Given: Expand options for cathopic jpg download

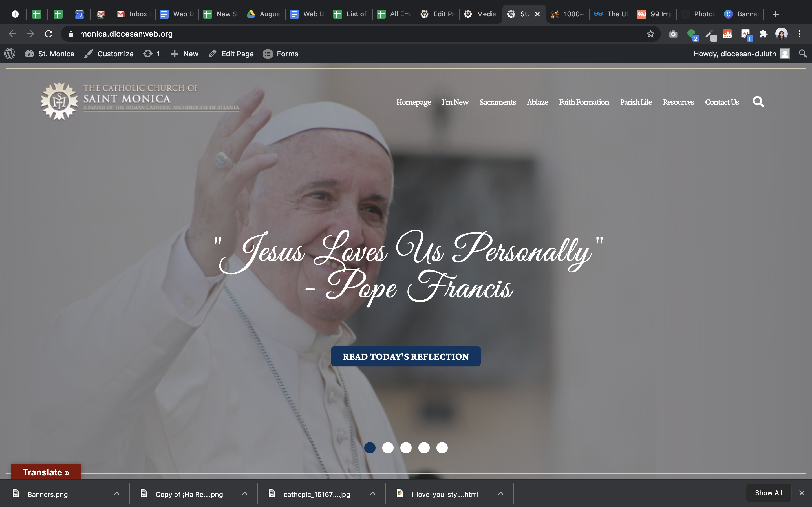Looking at the screenshot, I should point(372,493).
